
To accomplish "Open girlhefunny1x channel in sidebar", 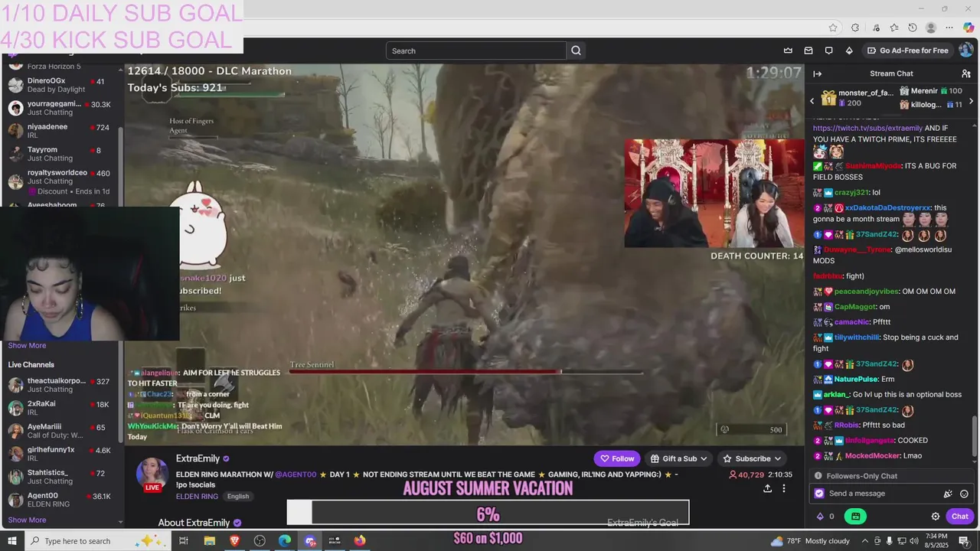I will pyautogui.click(x=61, y=454).
